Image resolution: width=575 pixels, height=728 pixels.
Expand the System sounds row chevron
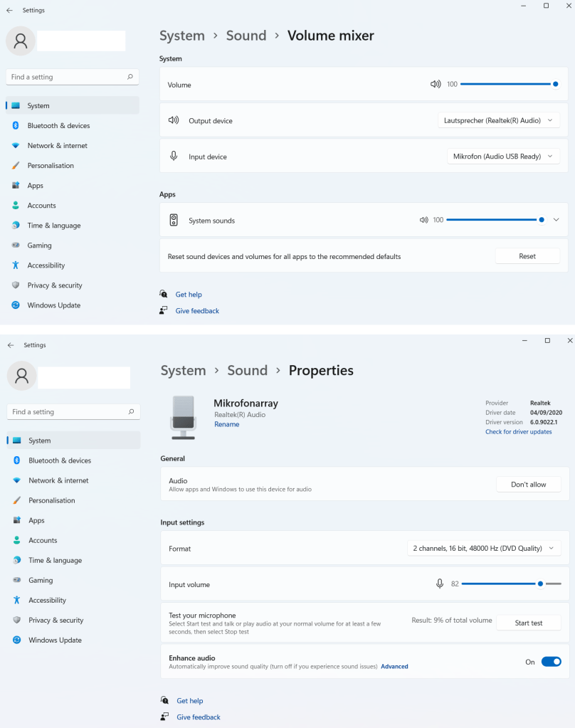556,220
